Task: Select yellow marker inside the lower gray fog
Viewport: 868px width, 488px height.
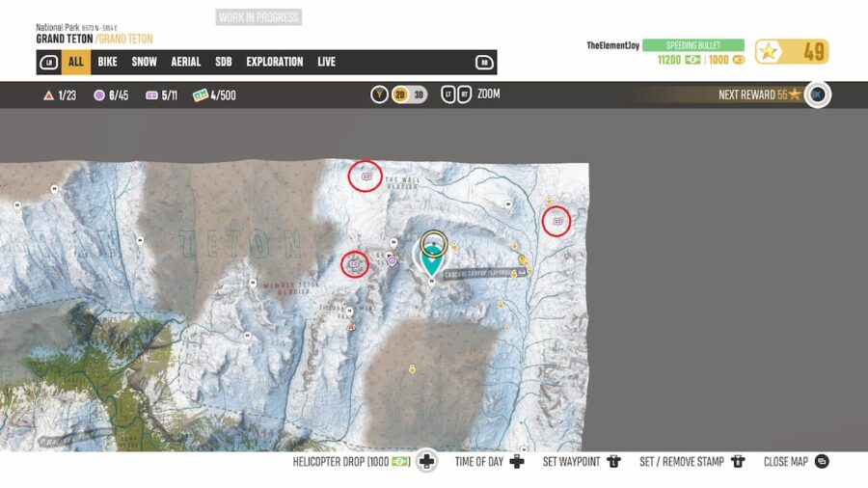Action: pos(412,369)
